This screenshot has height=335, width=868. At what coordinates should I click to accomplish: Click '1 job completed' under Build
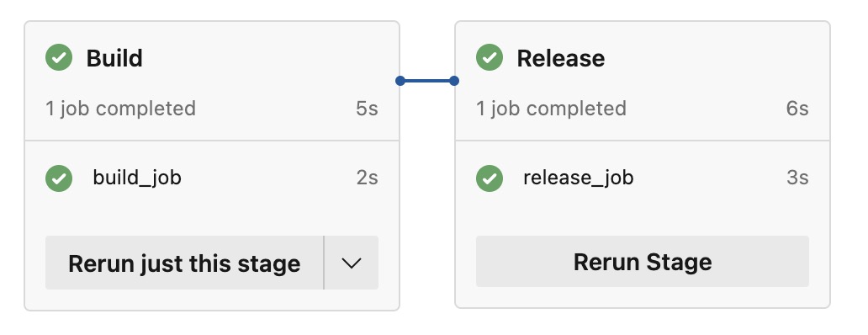coord(120,109)
